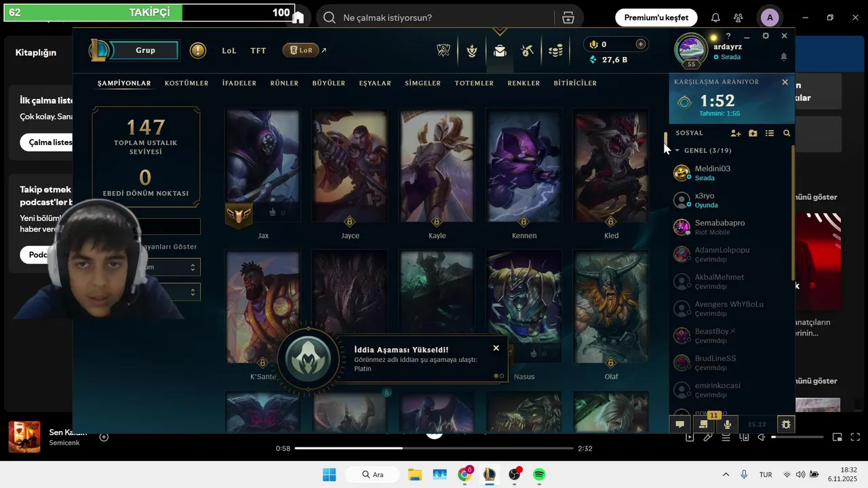
Task: Open the profile laurel icon in League navigation
Action: click(472, 50)
